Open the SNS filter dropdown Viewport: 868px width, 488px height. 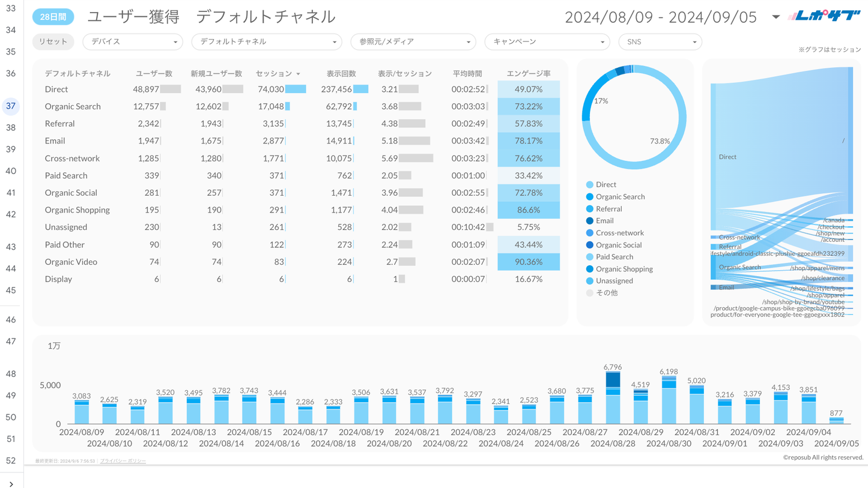pyautogui.click(x=660, y=42)
